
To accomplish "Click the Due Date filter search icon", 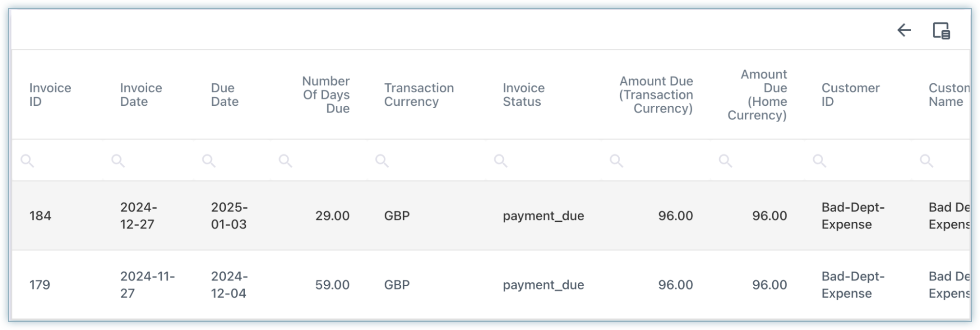I will pyautogui.click(x=208, y=161).
